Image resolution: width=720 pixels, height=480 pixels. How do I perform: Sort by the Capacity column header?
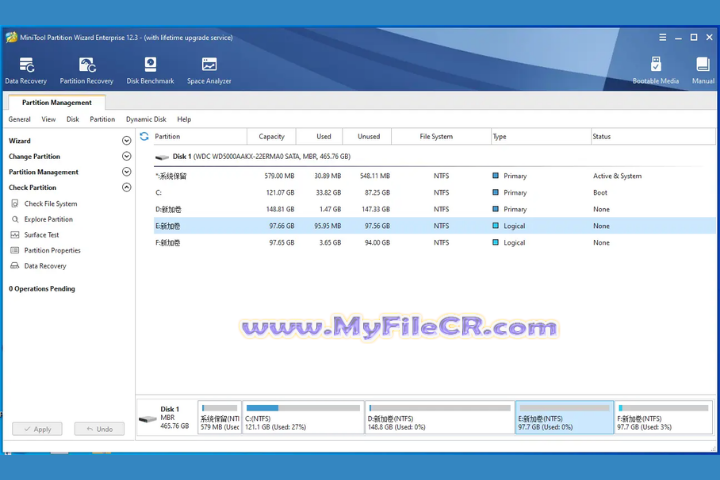pos(271,136)
